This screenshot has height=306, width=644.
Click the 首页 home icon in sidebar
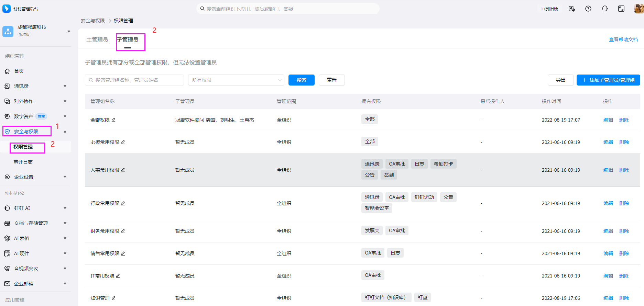(7, 71)
